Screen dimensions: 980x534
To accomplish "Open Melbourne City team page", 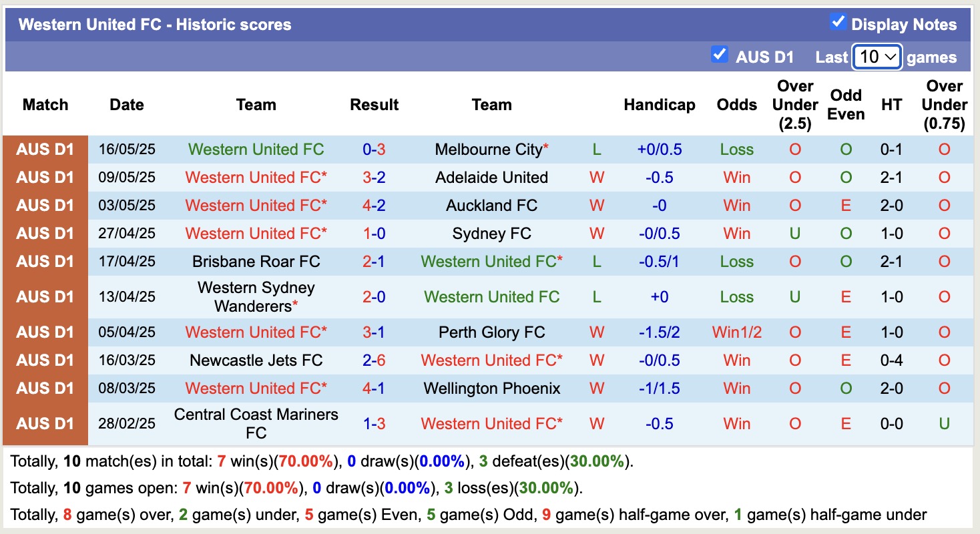I will (x=486, y=150).
